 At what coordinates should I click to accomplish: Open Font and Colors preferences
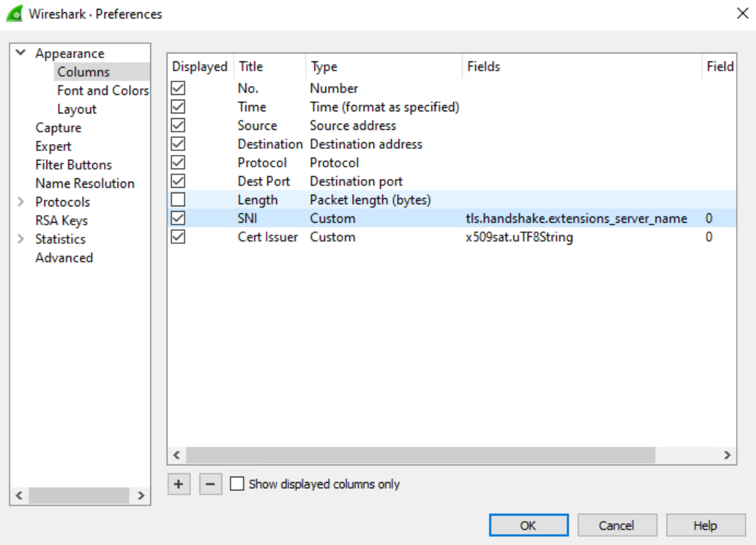click(103, 91)
